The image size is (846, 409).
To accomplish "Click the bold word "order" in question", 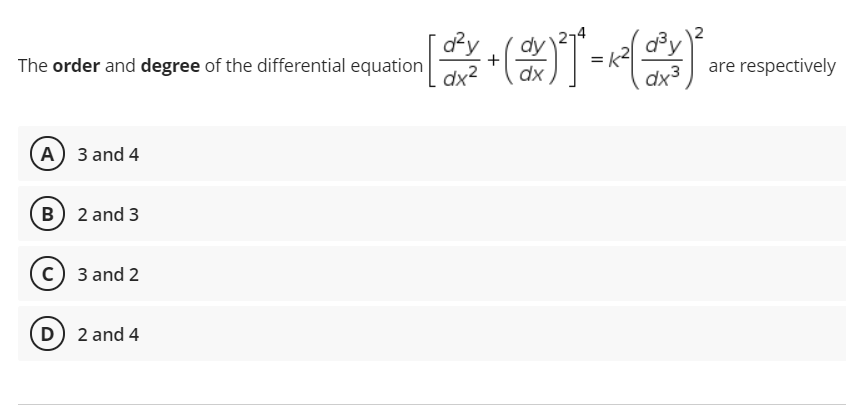I will [x=76, y=66].
